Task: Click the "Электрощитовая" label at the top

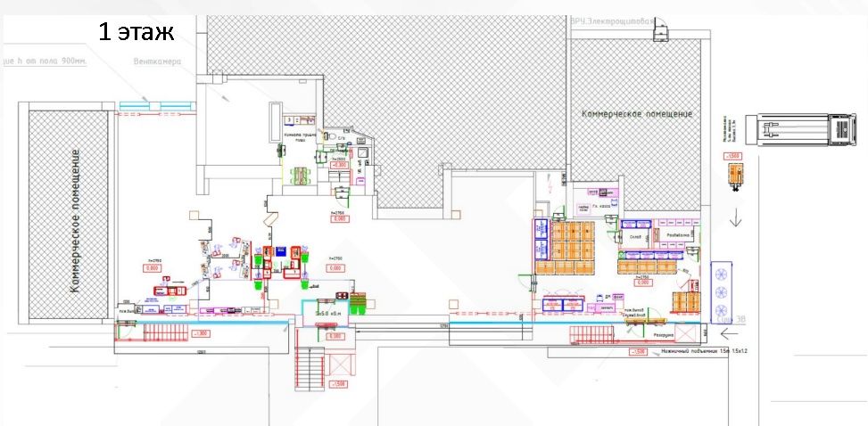Action: click(x=619, y=20)
